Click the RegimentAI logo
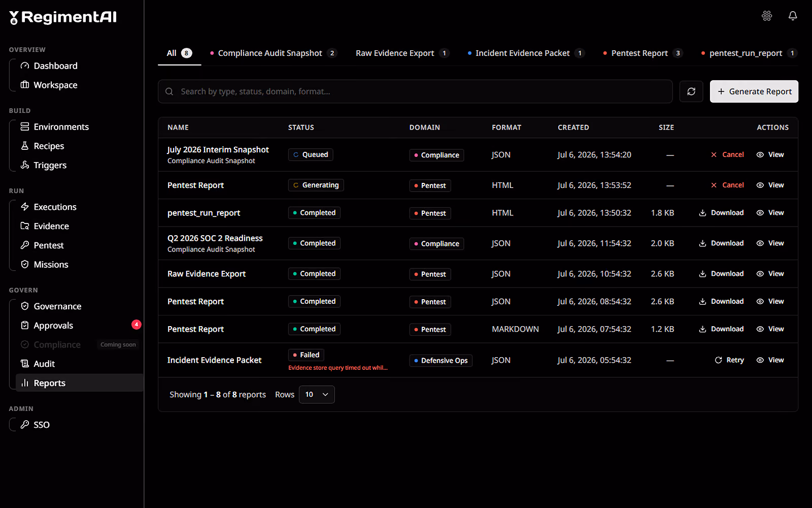Viewport: 812px width, 508px height. pos(63,18)
